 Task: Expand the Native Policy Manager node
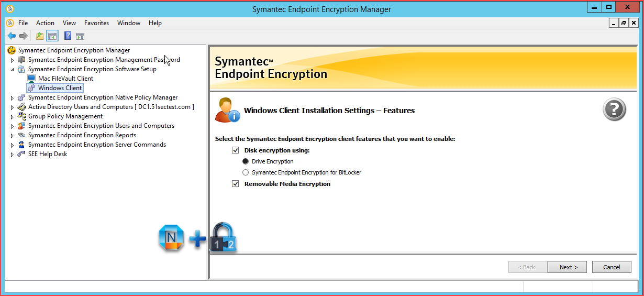12,98
